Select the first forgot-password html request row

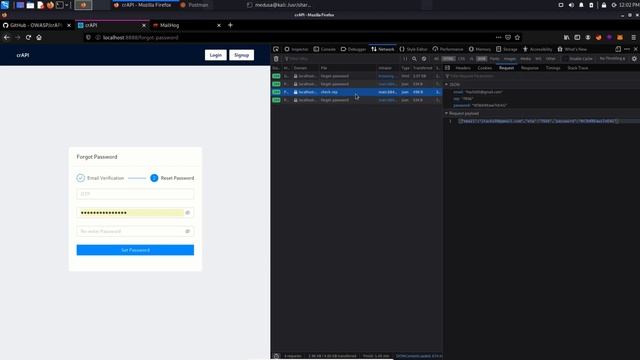(357, 76)
